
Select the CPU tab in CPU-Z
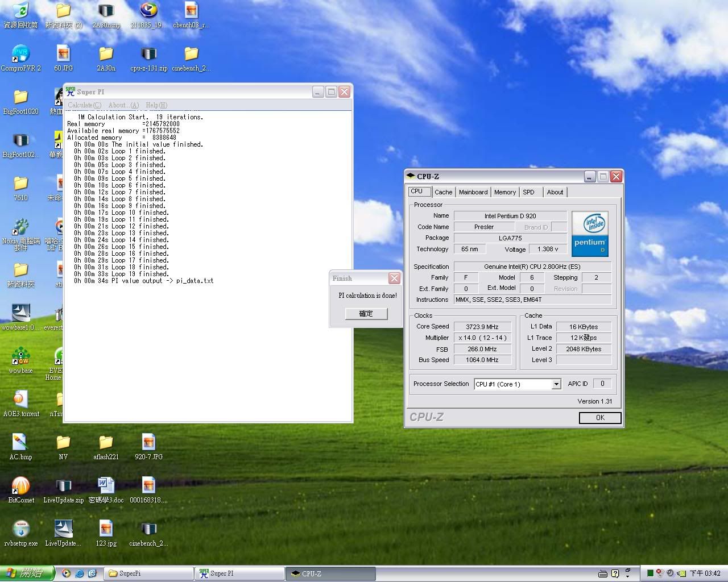pyautogui.click(x=418, y=192)
